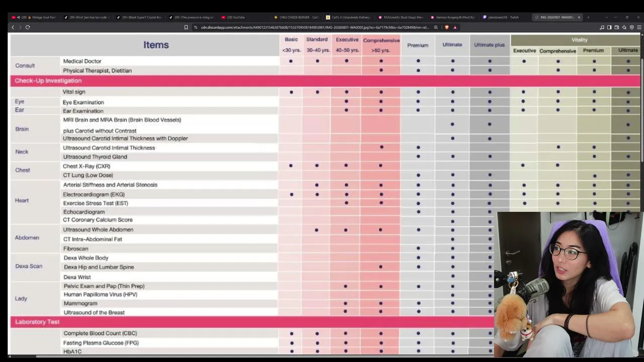Click the 'Electrocardiogram (EKG)' row label

click(94, 194)
